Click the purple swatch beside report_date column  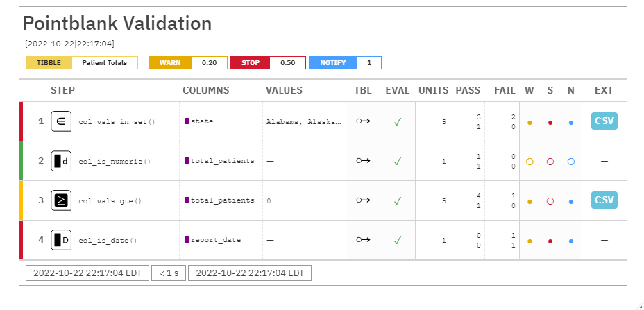click(x=187, y=240)
